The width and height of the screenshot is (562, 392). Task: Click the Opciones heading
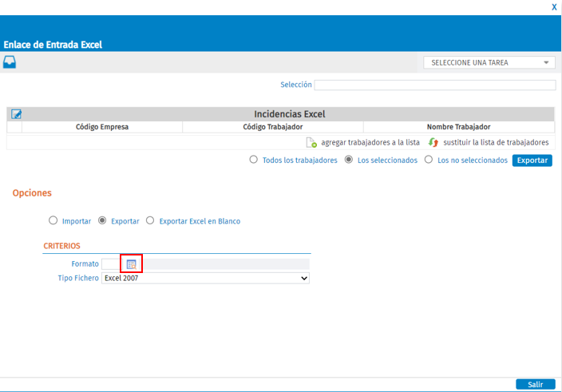point(32,192)
